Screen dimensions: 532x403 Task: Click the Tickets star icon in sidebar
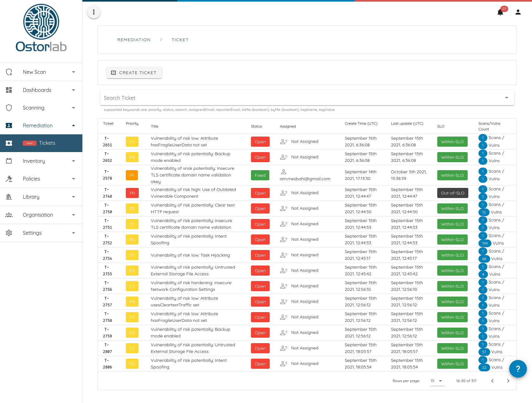point(9,143)
